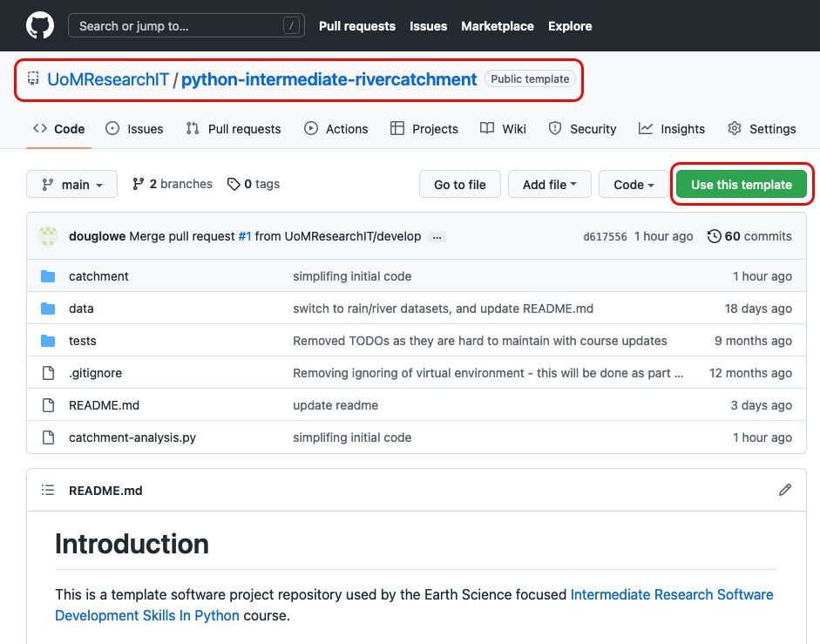Open the Code clone dropdown

634,184
